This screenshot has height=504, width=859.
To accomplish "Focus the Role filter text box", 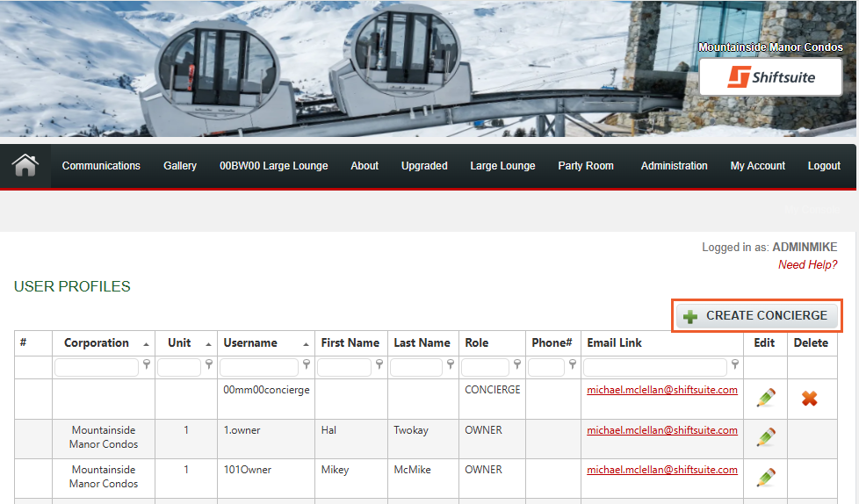I will point(486,367).
